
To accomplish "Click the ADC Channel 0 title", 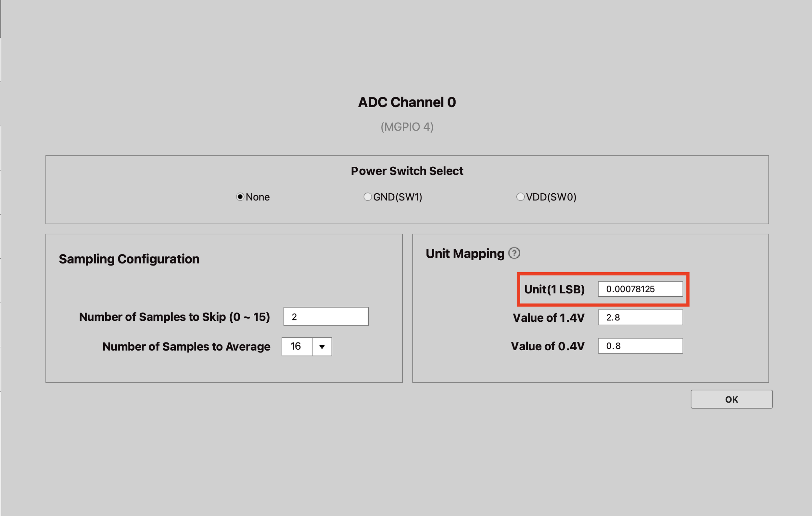I will click(407, 102).
